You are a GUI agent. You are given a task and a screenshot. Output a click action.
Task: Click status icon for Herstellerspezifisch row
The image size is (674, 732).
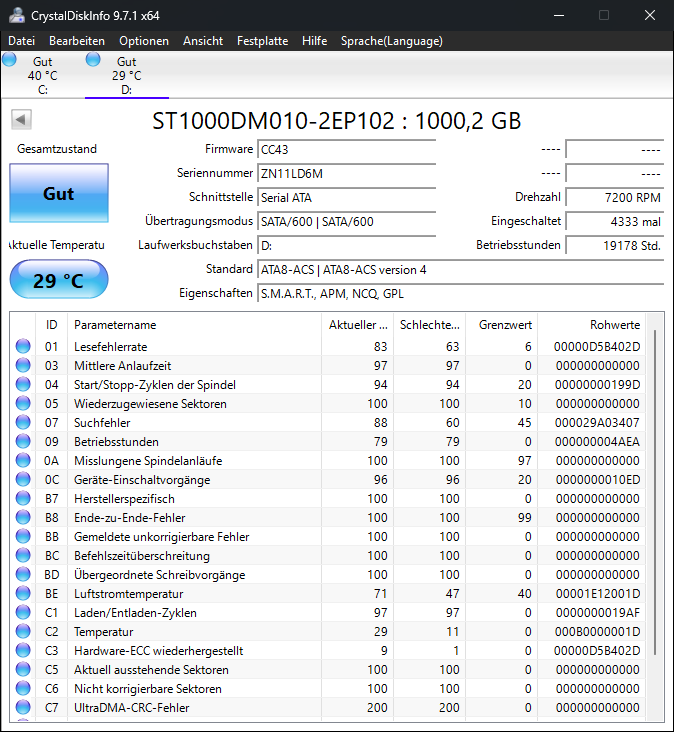point(23,499)
